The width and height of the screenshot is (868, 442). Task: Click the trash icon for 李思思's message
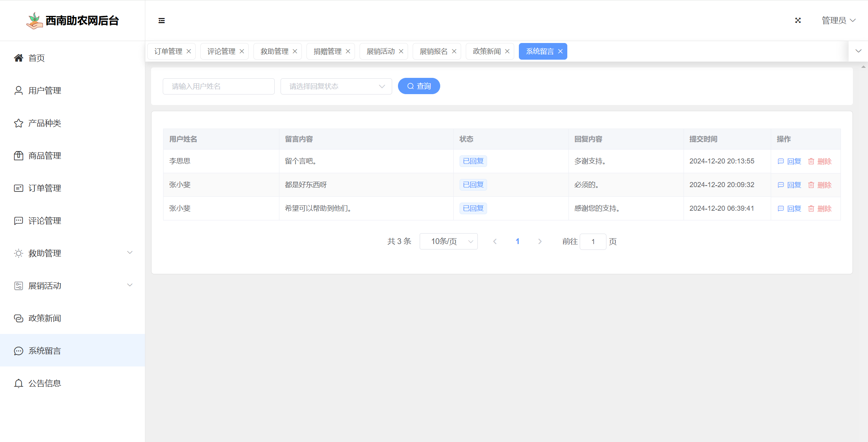pos(811,162)
